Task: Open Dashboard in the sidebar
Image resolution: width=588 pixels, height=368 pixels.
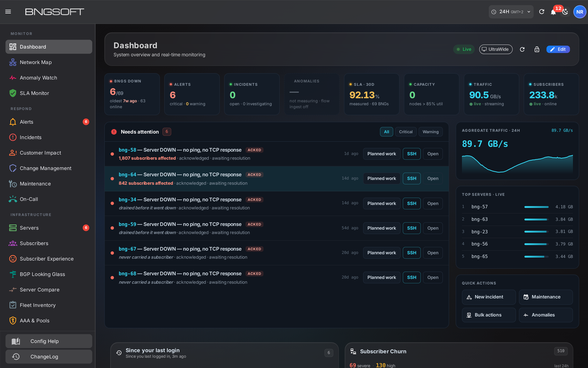Action: [x=49, y=47]
